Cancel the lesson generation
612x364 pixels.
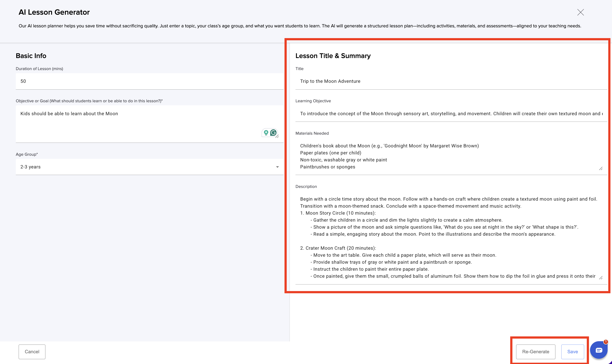click(32, 352)
